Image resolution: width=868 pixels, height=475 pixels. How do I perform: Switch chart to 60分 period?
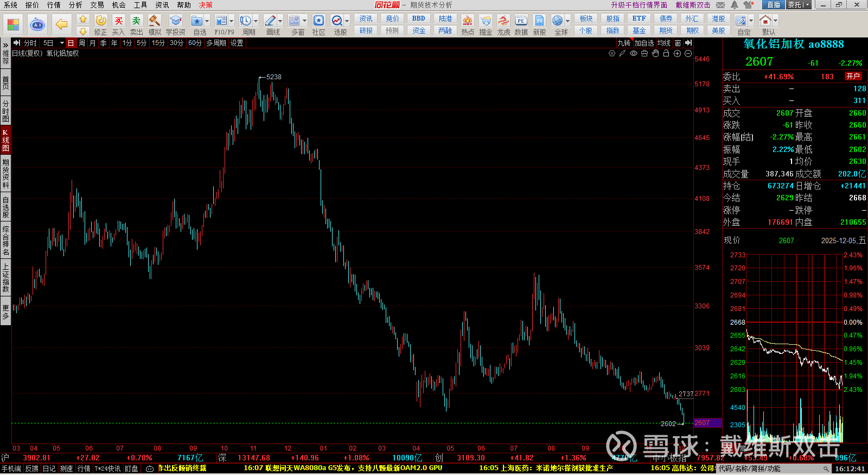[x=195, y=43]
